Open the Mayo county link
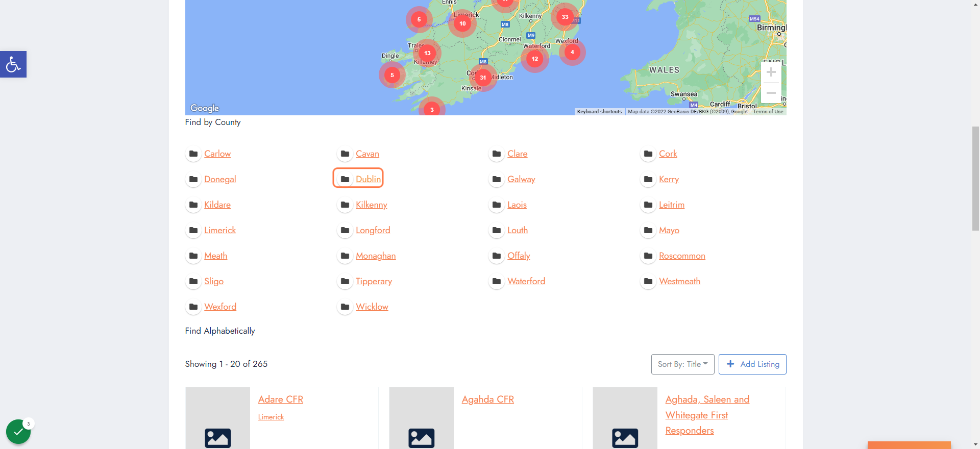The height and width of the screenshot is (449, 980). pos(669,230)
